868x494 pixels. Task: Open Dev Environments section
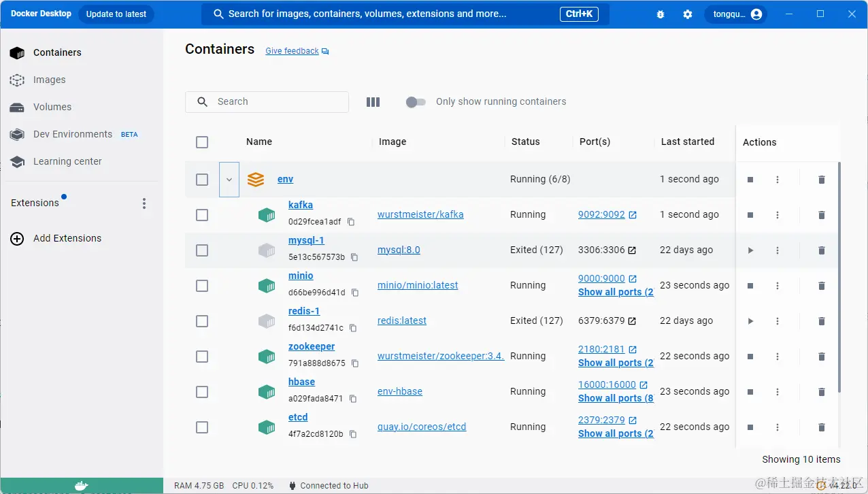pos(82,134)
